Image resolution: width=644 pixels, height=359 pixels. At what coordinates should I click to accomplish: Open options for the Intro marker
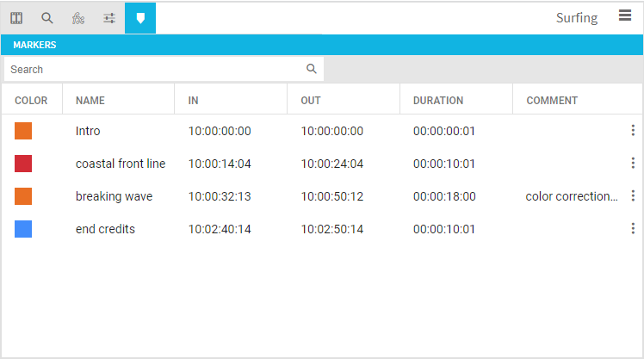pyautogui.click(x=633, y=131)
